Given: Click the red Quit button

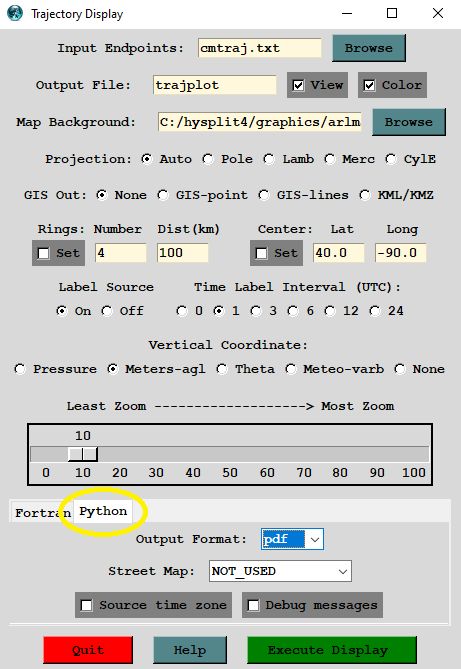Looking at the screenshot, I should pos(88,650).
